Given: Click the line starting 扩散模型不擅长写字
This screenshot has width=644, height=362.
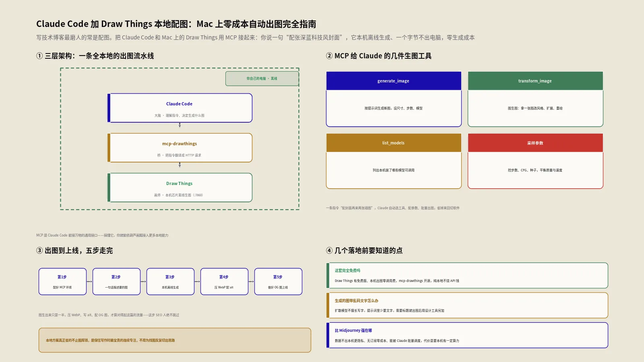Looking at the screenshot, I should pos(390,311).
